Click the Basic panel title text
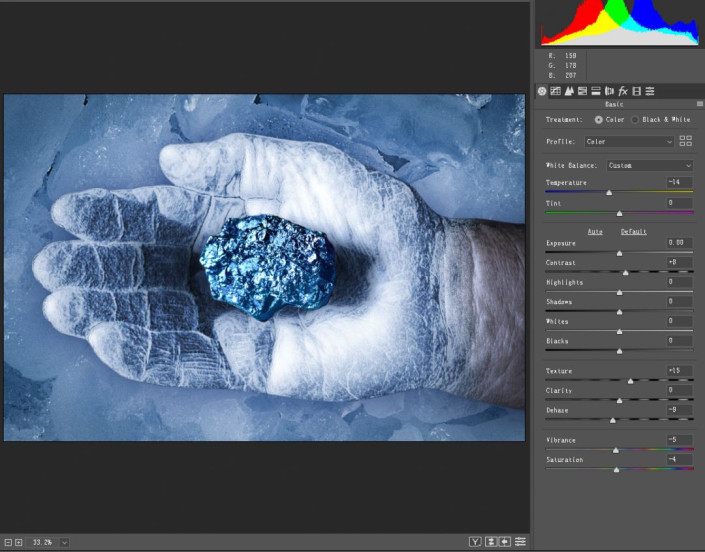This screenshot has width=705, height=552. tap(614, 104)
